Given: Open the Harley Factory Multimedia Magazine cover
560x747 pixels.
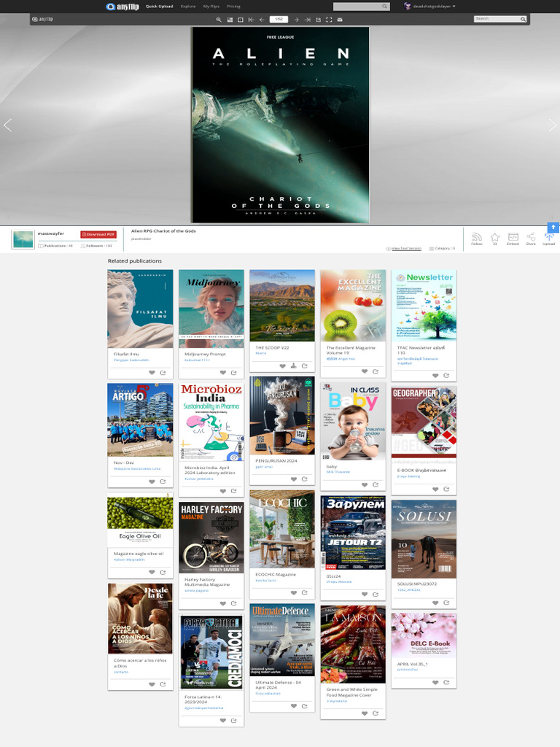Looking at the screenshot, I should pyautogui.click(x=211, y=538).
